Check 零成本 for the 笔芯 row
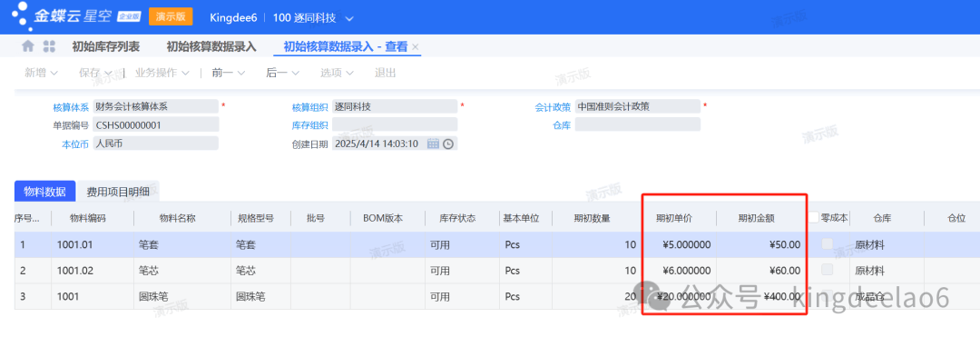 (x=827, y=270)
